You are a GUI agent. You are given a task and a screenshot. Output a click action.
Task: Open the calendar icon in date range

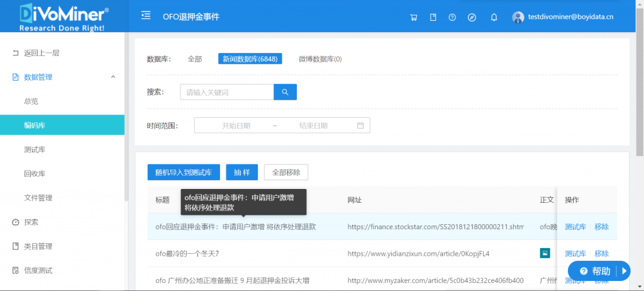[360, 125]
